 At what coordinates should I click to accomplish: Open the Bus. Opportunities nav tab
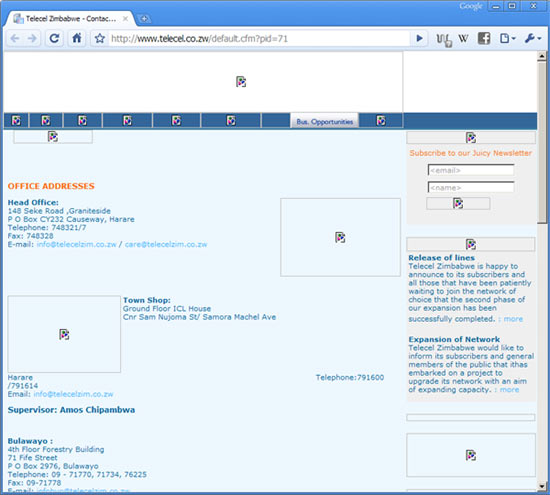(324, 121)
